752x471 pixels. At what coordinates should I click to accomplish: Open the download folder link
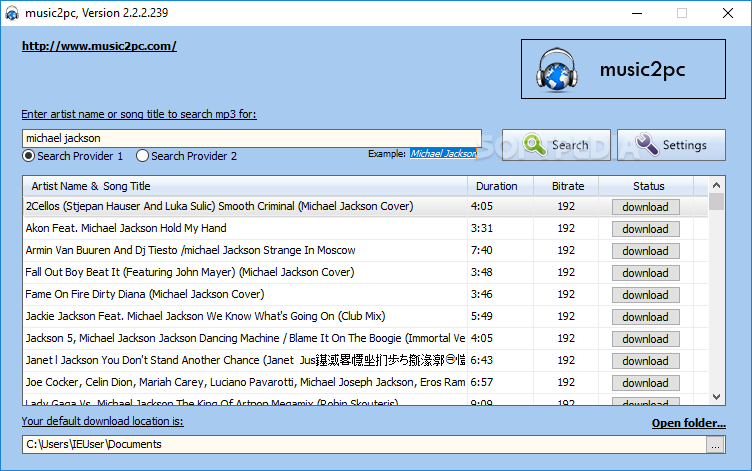click(x=688, y=423)
